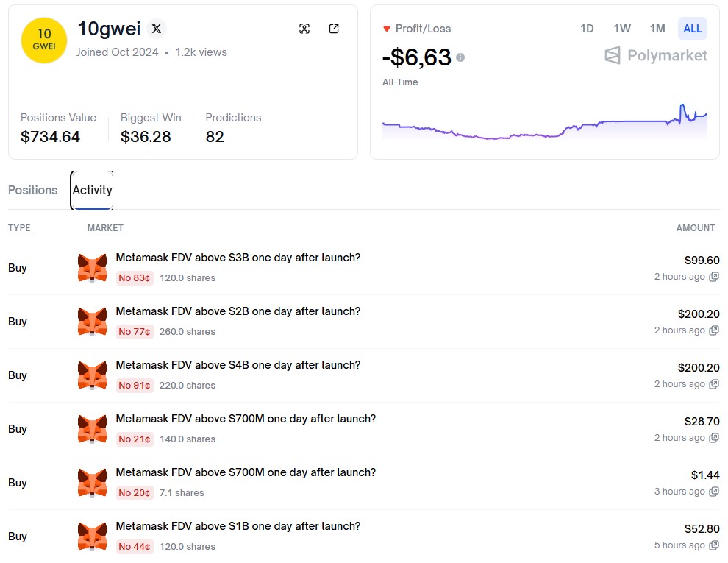
Task: Switch to the Activity tab
Action: click(92, 190)
